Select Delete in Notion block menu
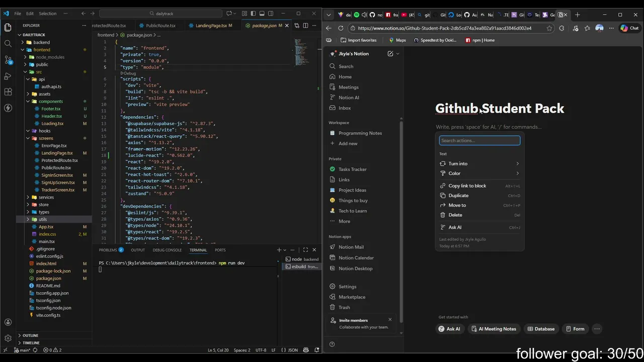The image size is (644, 362). (x=479, y=215)
